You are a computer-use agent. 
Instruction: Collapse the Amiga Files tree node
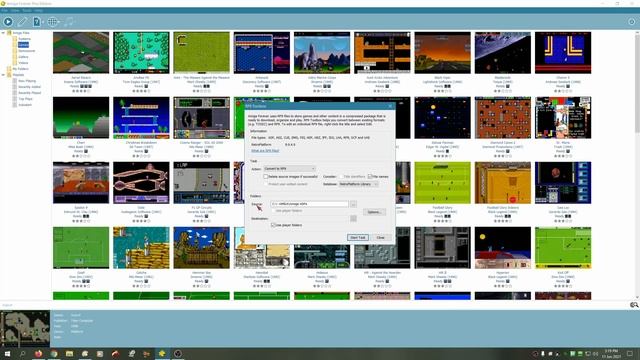coord(3,33)
